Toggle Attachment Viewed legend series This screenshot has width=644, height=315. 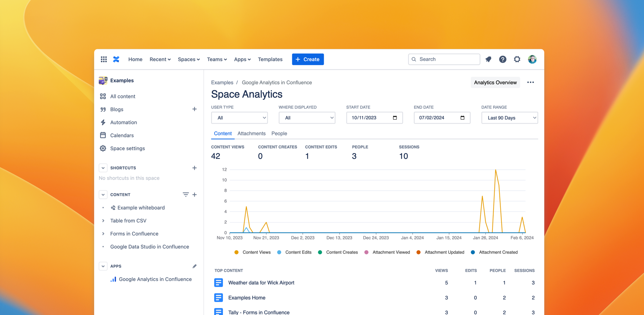387,252
